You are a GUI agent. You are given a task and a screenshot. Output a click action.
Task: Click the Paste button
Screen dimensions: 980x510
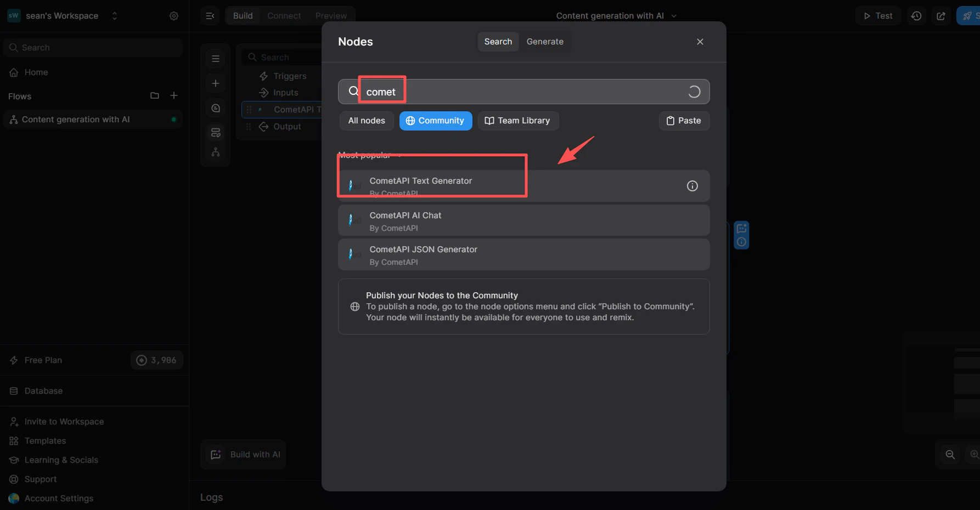coord(684,121)
